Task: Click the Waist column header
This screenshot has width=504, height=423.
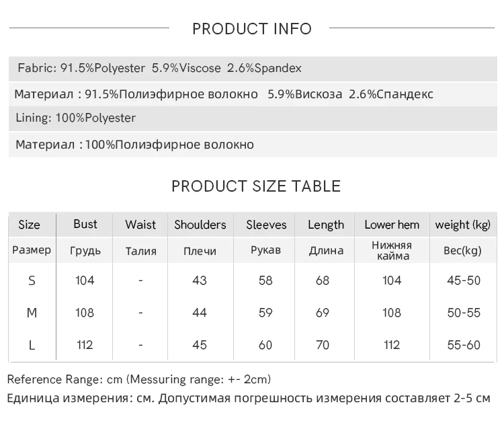Action: (x=140, y=225)
